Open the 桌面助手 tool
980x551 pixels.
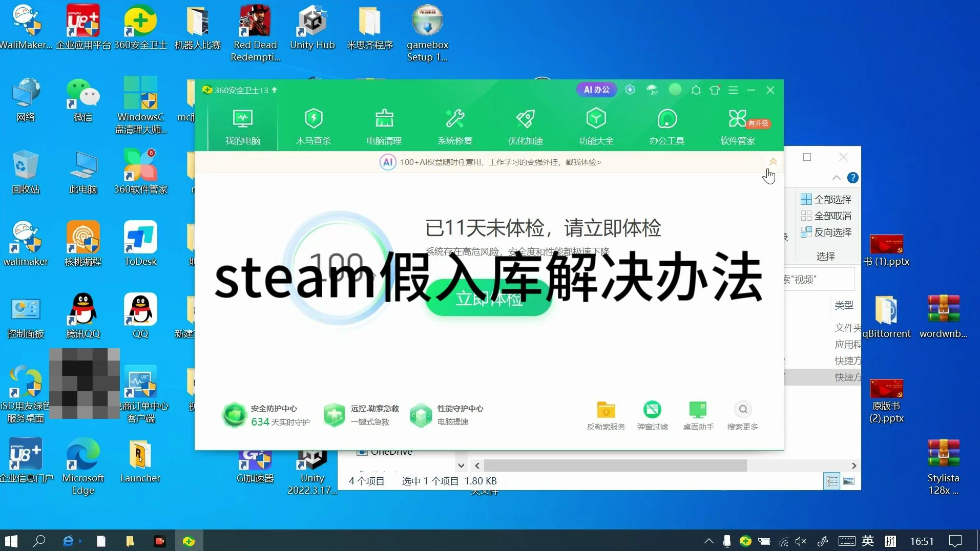click(x=698, y=415)
